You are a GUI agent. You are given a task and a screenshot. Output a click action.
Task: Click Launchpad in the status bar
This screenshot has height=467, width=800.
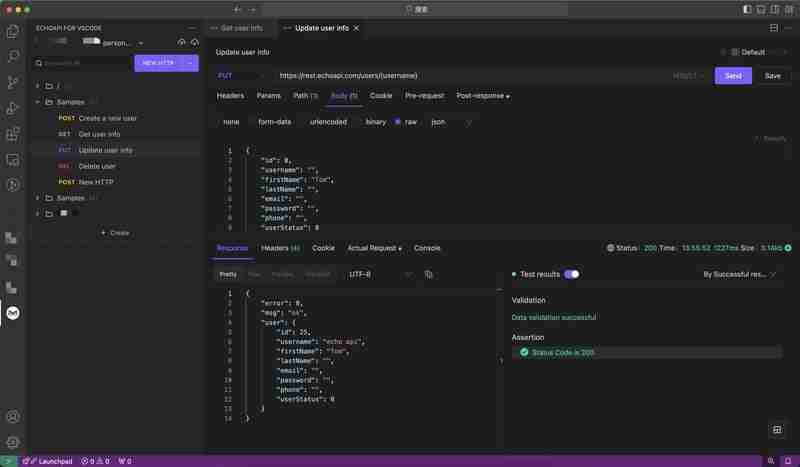point(47,461)
